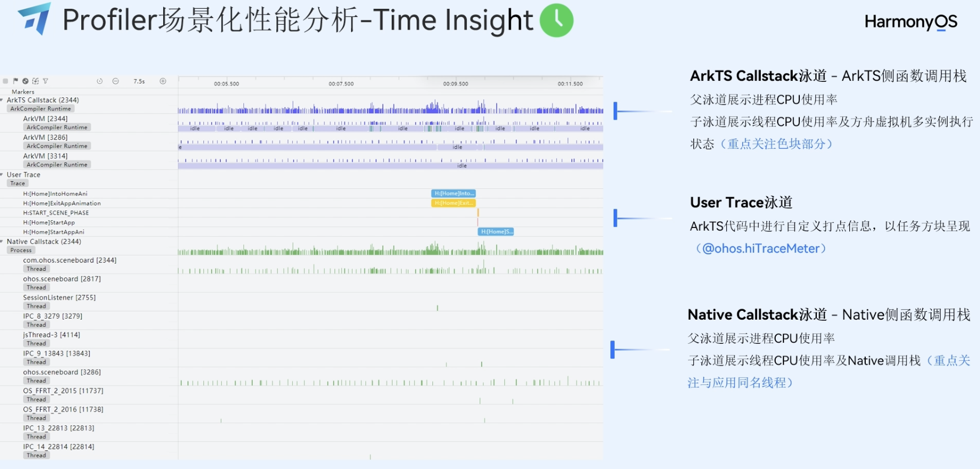Collapse the Native Callstack (2344) lane
The width and height of the screenshot is (980, 469).
click(2, 242)
